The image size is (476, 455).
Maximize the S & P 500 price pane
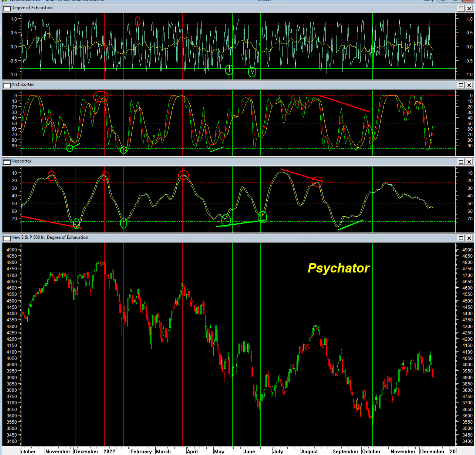461,238
